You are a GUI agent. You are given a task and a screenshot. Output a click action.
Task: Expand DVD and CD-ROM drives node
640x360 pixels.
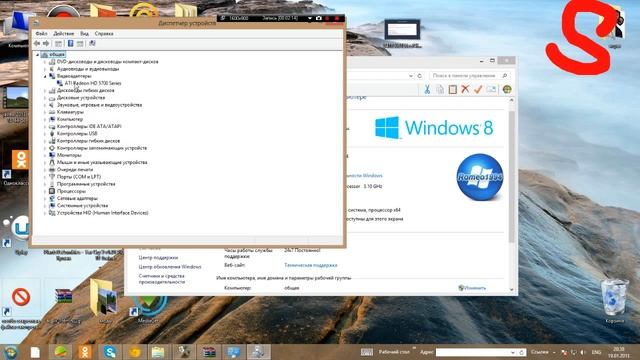pyautogui.click(x=45, y=62)
